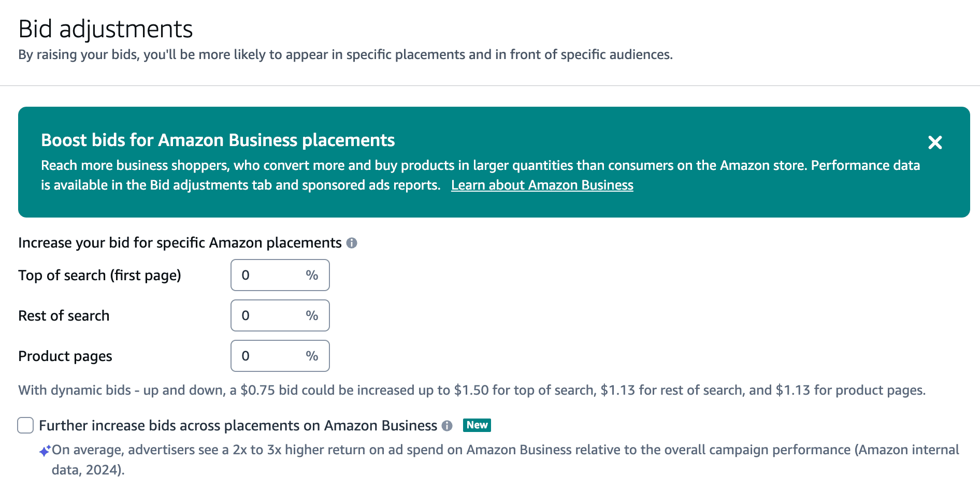980x490 pixels.
Task: Select the New badge next to the checkbox
Action: pos(476,425)
